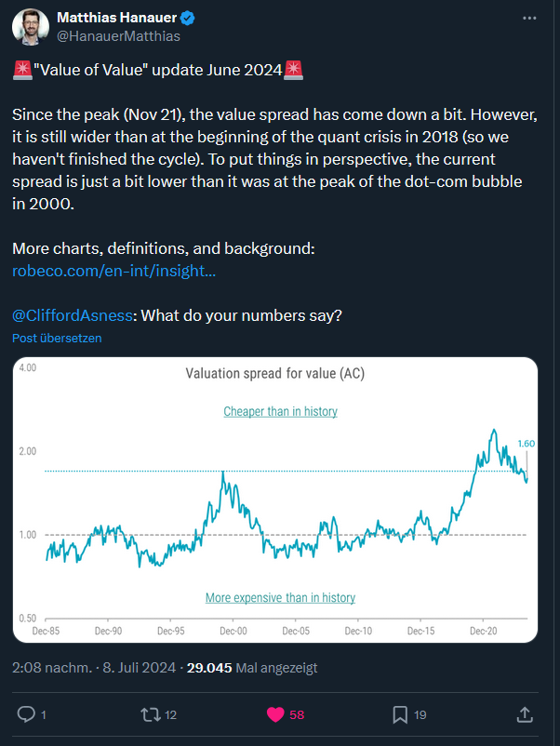The image size is (560, 746).
Task: Click the Matthias Hanauer display name
Action: pyautogui.click(x=116, y=18)
